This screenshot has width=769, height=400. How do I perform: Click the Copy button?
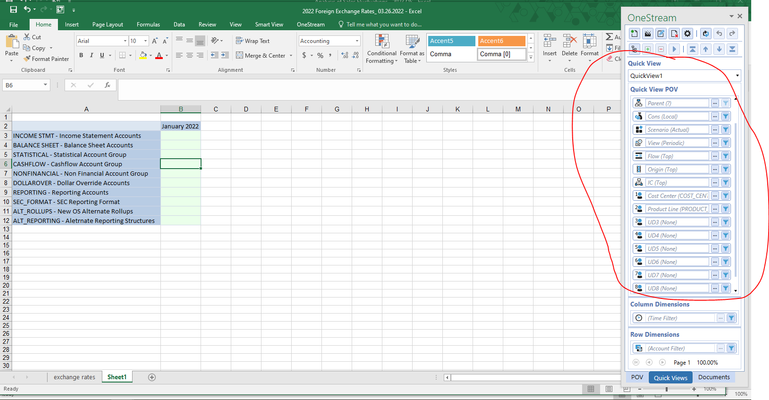coord(37,48)
